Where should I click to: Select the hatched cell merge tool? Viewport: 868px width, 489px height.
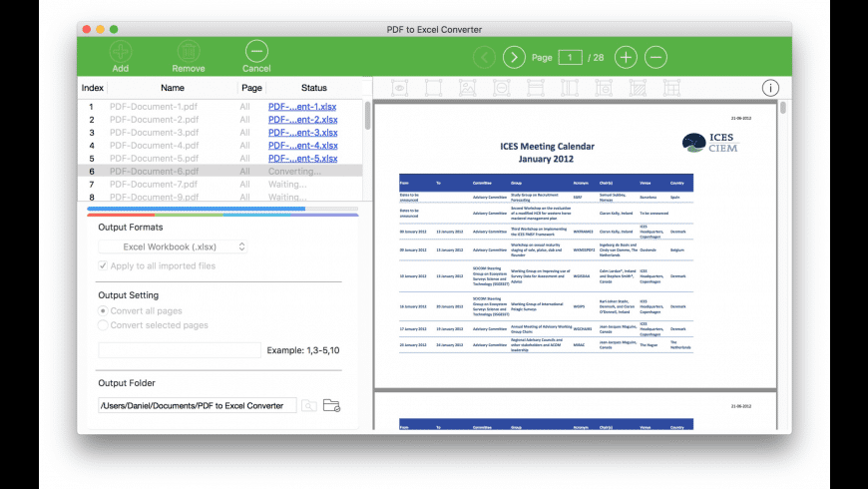[x=638, y=88]
